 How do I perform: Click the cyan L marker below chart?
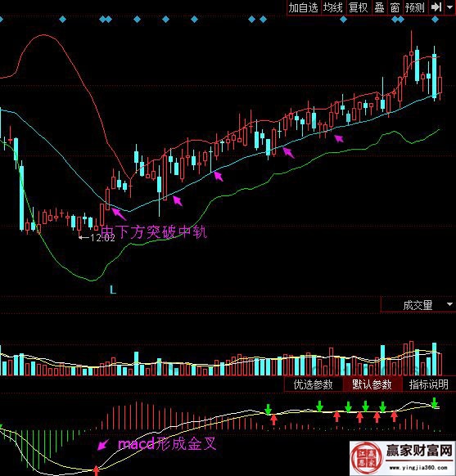(x=113, y=290)
